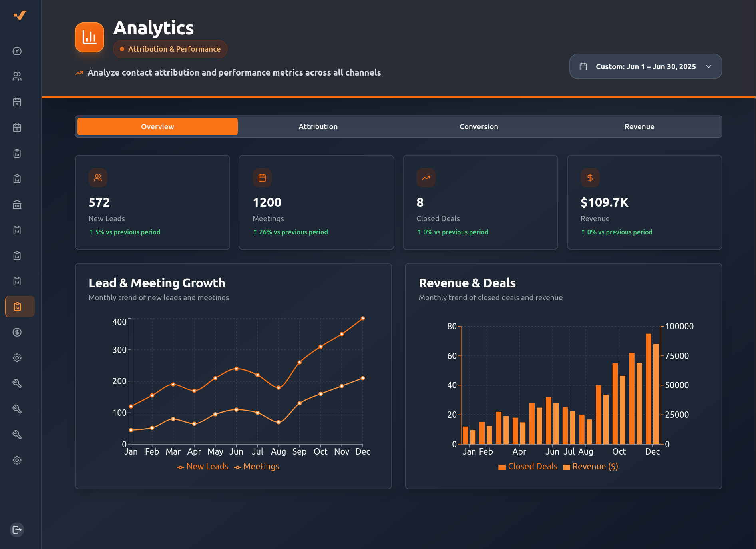Click the 1200 Meetings value
This screenshot has width=756, height=549.
coord(267,202)
